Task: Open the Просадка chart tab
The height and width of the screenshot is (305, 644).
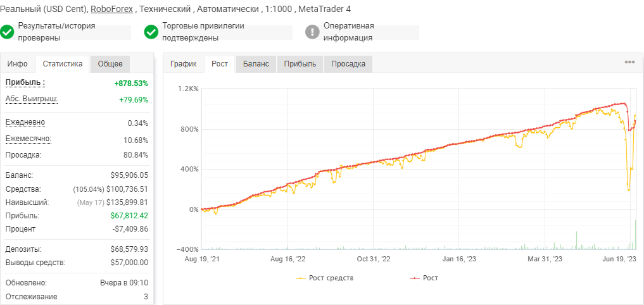Action: click(x=348, y=64)
